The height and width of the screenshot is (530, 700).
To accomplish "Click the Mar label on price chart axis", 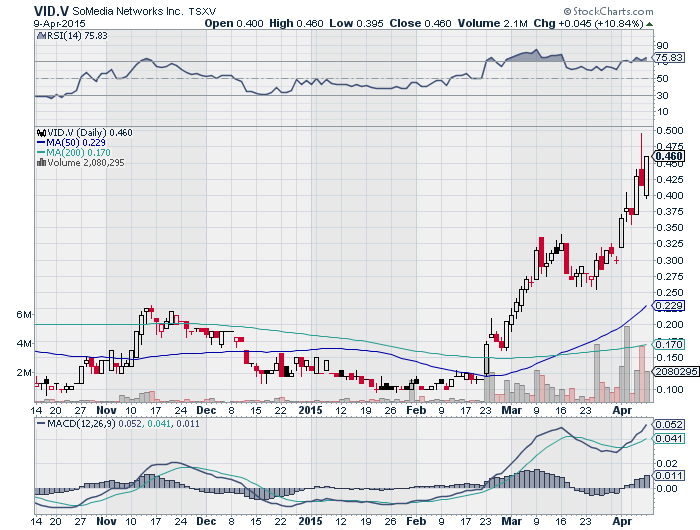I will click(512, 410).
